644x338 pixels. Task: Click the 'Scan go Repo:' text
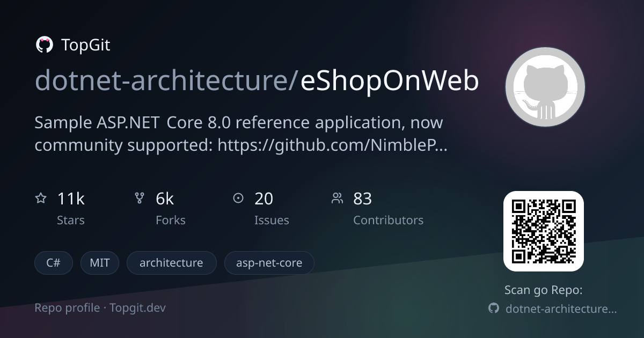[543, 290]
